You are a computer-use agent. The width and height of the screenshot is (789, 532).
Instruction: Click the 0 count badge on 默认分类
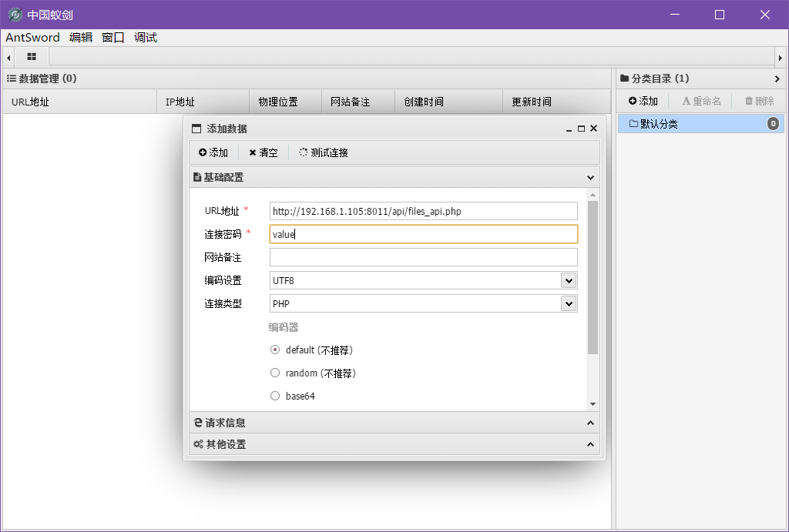click(773, 124)
